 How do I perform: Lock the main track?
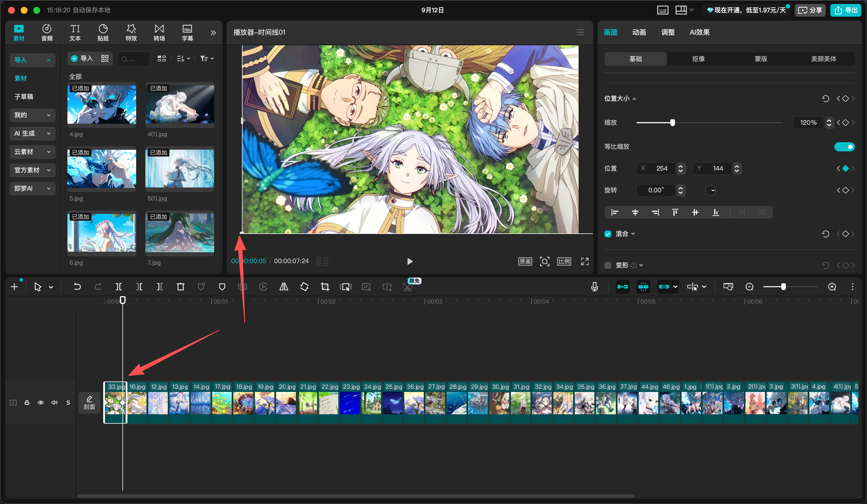pos(27,403)
